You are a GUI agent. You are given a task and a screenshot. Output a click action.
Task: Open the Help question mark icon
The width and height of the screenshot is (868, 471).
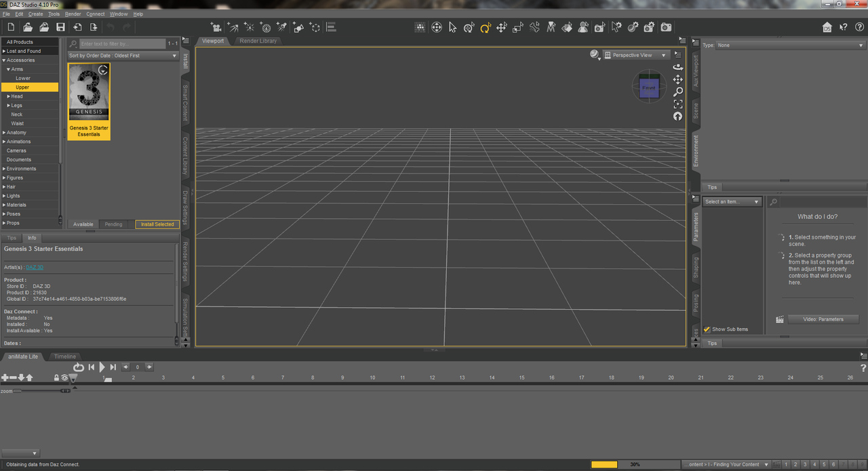[x=859, y=27]
